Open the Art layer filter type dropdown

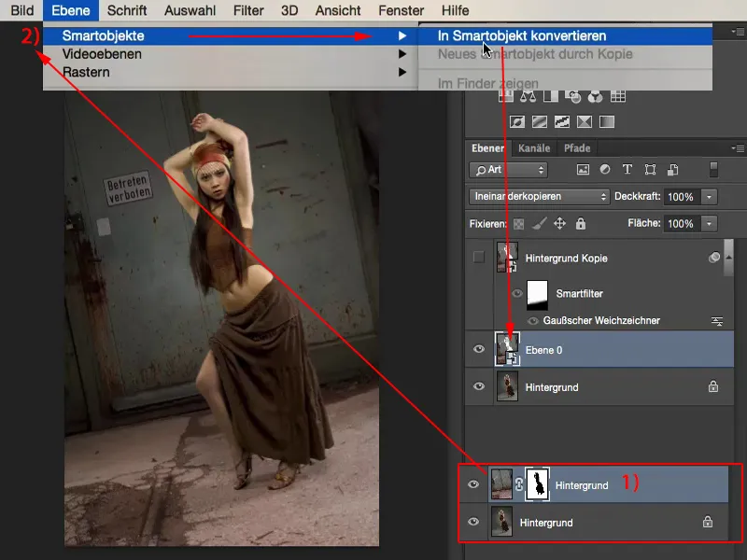pyautogui.click(x=509, y=170)
